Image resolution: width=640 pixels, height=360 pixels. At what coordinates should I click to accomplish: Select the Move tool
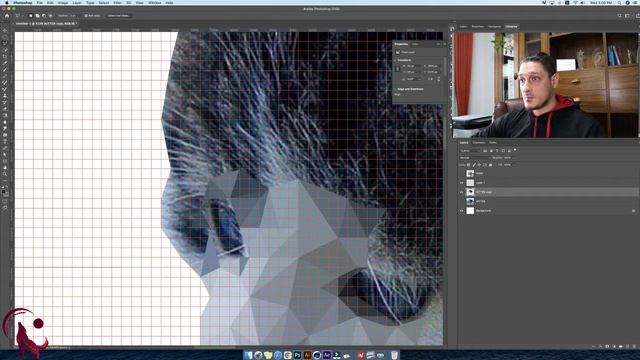coord(5,30)
